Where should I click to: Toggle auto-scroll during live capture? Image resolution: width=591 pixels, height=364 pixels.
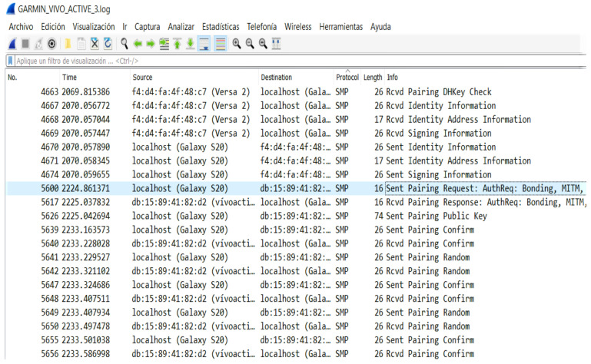tap(204, 44)
